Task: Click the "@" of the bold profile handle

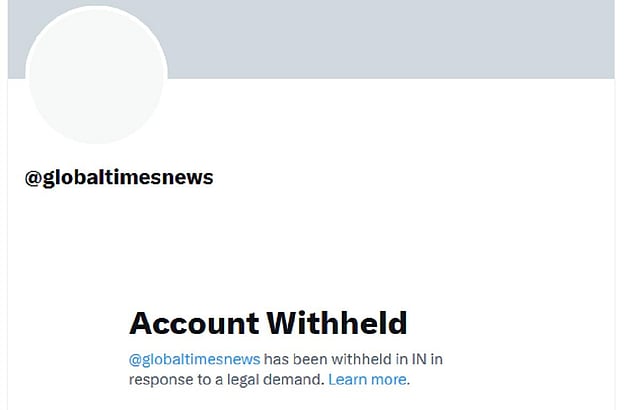Action: click(32, 178)
